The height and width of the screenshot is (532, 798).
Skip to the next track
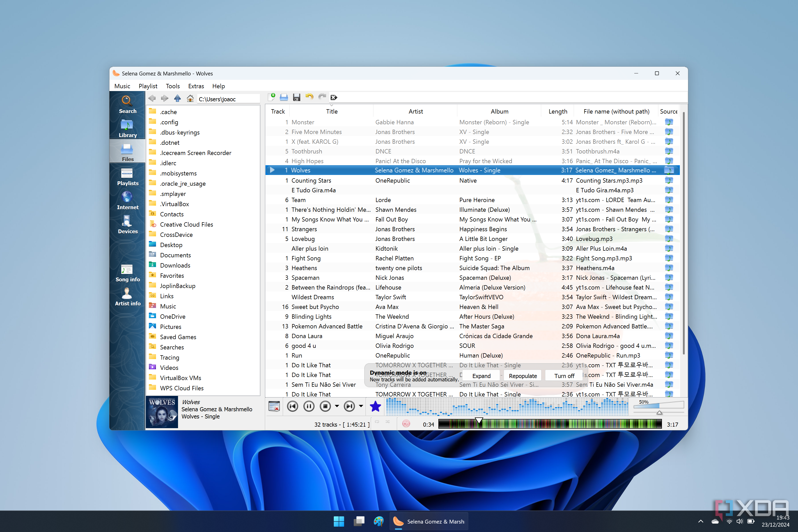(x=349, y=406)
